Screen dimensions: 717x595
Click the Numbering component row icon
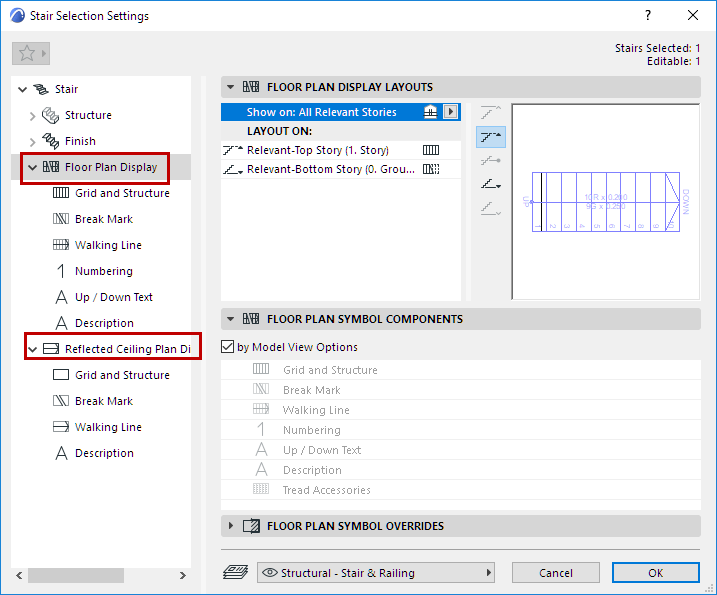[261, 429]
